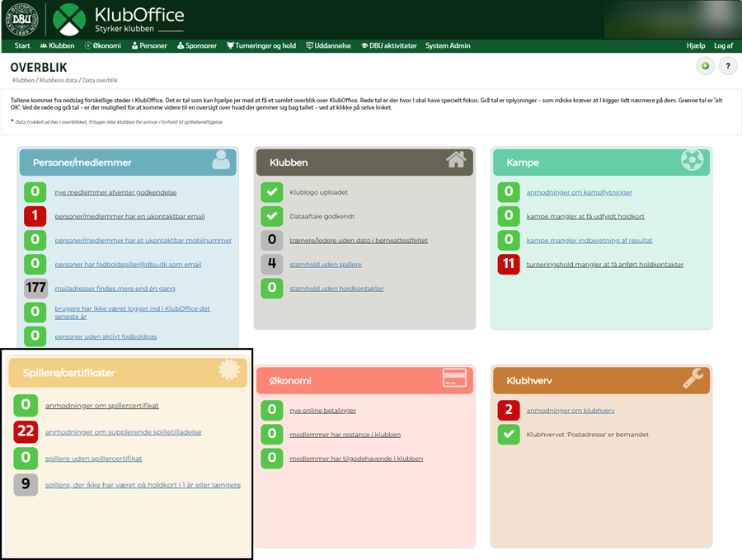
Task: Open kampe mangler at få udfyldt holdkort link
Action: click(585, 216)
